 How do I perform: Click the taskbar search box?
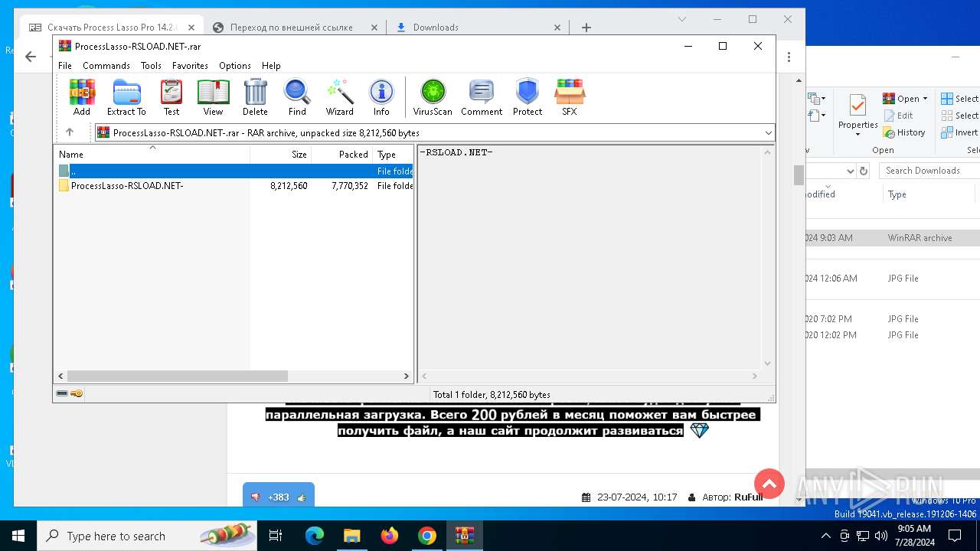pos(147,536)
